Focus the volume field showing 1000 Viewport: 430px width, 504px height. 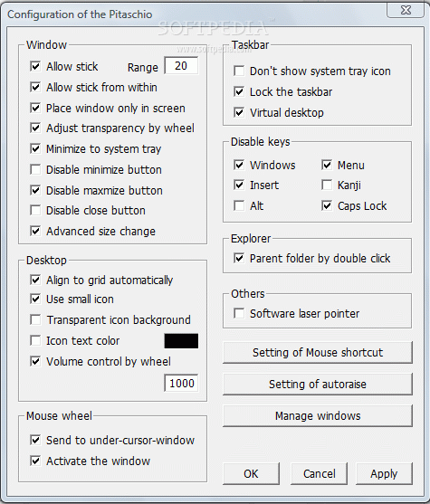[x=181, y=383]
